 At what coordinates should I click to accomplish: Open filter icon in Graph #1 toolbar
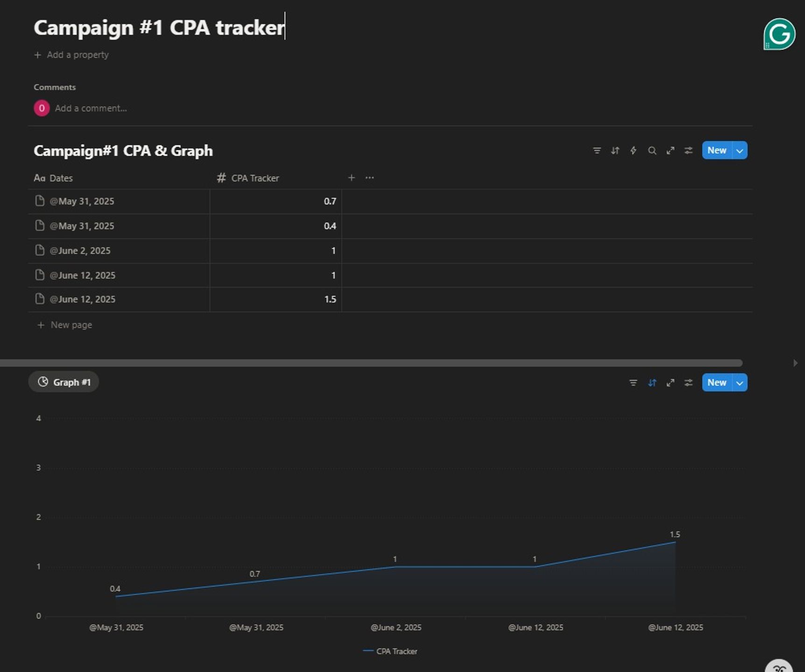click(633, 383)
